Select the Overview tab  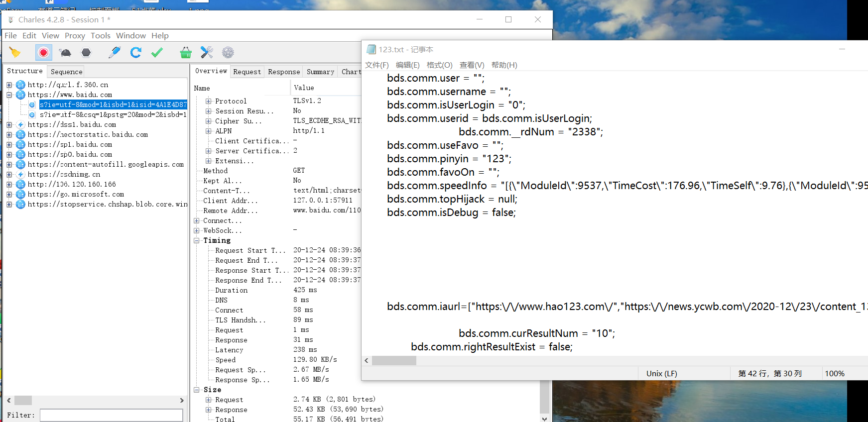coord(211,71)
